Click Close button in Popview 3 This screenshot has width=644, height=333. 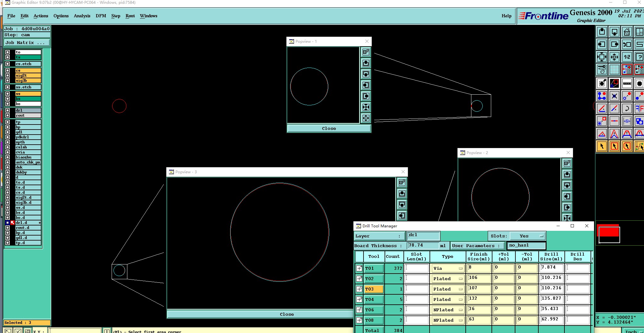pos(287,314)
